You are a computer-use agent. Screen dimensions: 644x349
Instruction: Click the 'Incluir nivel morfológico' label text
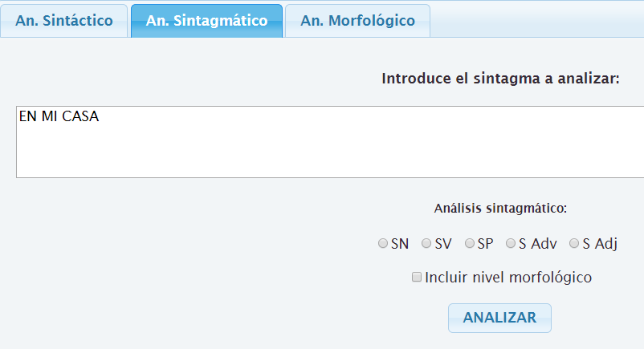point(508,278)
